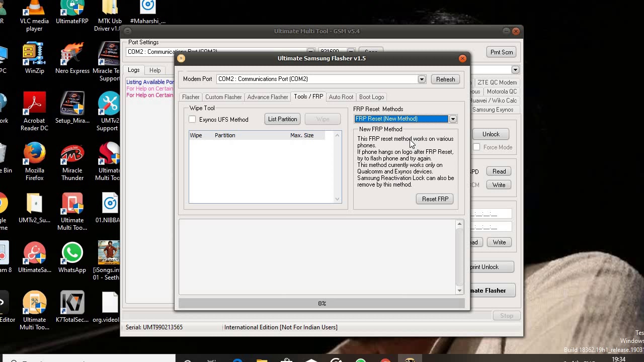
Task: Switch to Logs tab in GSM window
Action: pos(133,70)
